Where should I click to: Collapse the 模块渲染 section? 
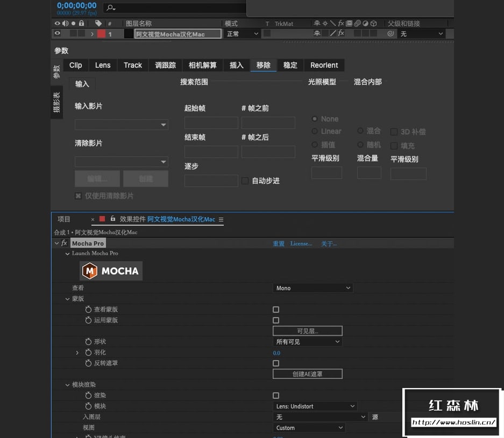pyautogui.click(x=67, y=385)
